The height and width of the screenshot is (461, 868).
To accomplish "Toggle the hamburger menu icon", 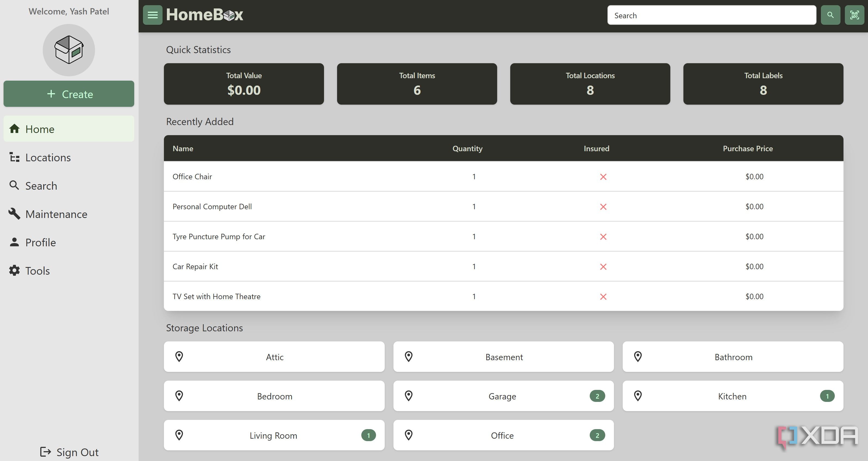I will [x=152, y=15].
